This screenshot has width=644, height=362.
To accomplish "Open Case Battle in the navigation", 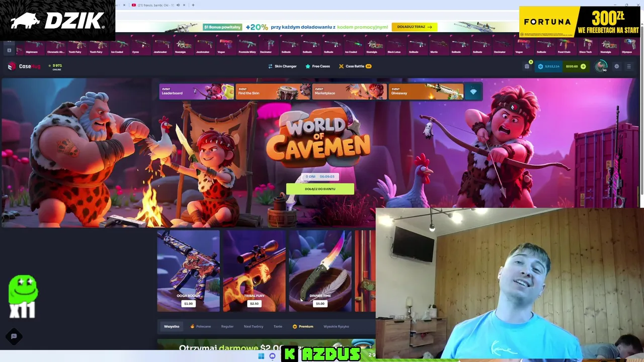I will coord(355,66).
